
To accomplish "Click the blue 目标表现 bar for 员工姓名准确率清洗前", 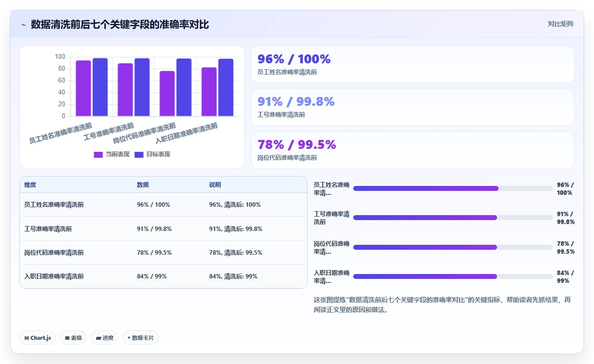I will coord(100,88).
